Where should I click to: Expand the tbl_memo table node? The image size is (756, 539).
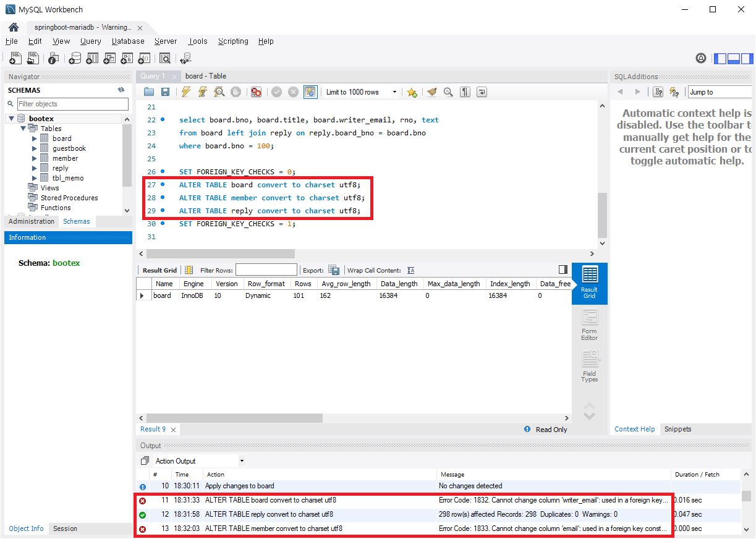[35, 178]
